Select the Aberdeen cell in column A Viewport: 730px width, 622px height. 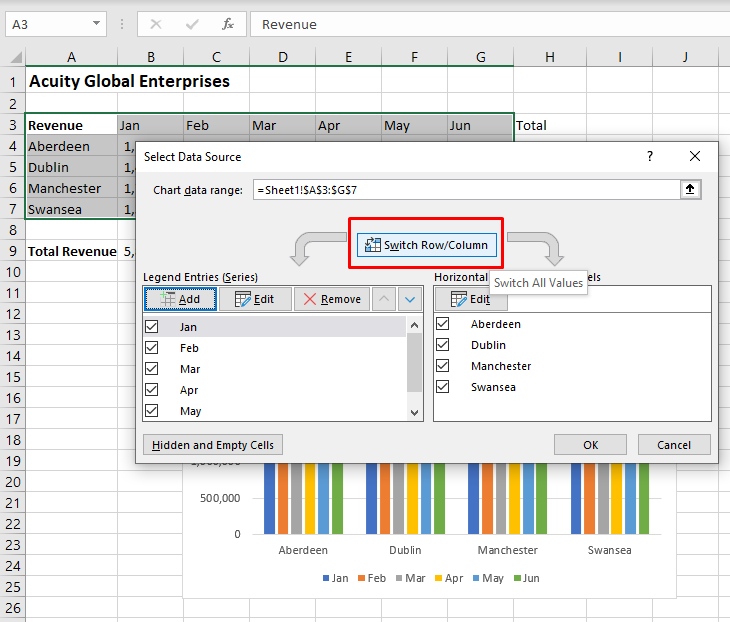pyautogui.click(x=71, y=146)
